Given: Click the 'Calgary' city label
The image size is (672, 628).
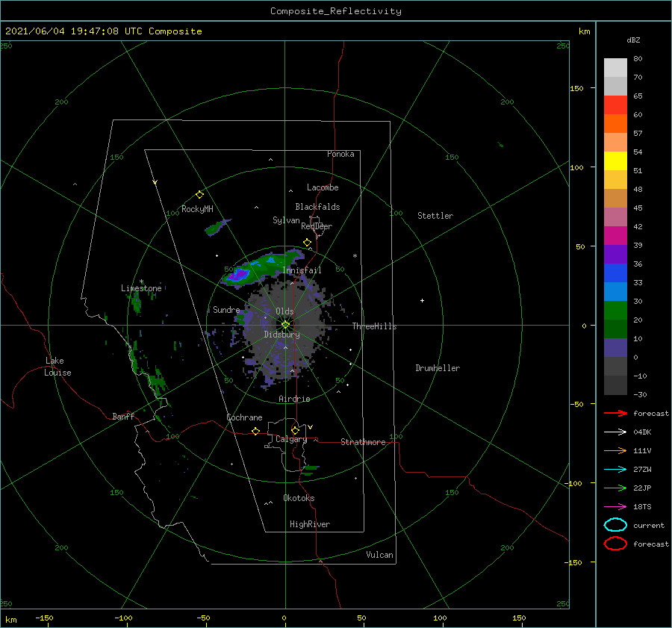Looking at the screenshot, I should click(x=291, y=439).
